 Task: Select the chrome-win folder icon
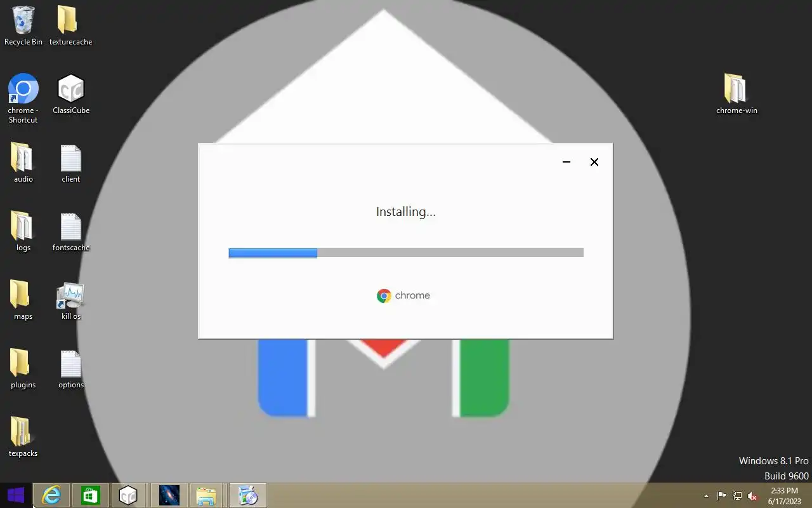[737, 95]
